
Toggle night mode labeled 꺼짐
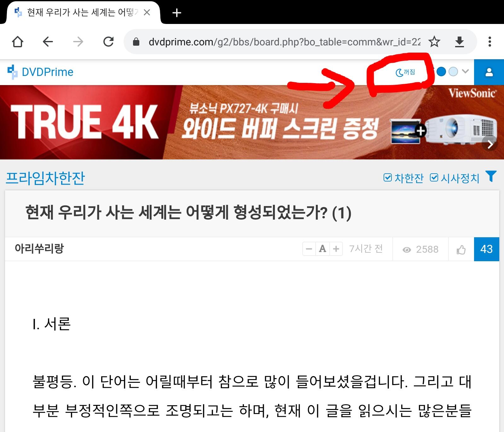(405, 72)
